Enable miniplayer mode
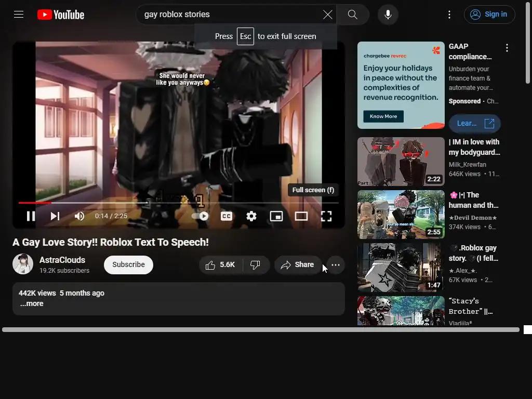 (x=276, y=216)
